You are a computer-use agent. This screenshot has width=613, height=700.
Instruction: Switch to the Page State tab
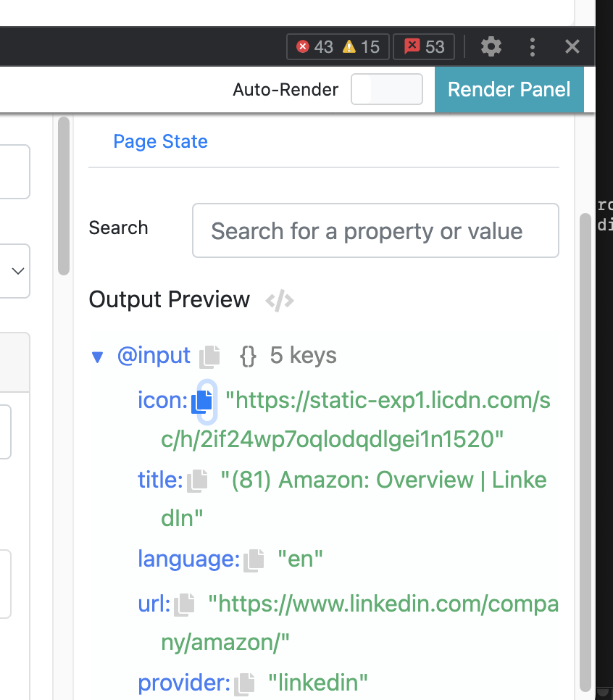tap(160, 141)
